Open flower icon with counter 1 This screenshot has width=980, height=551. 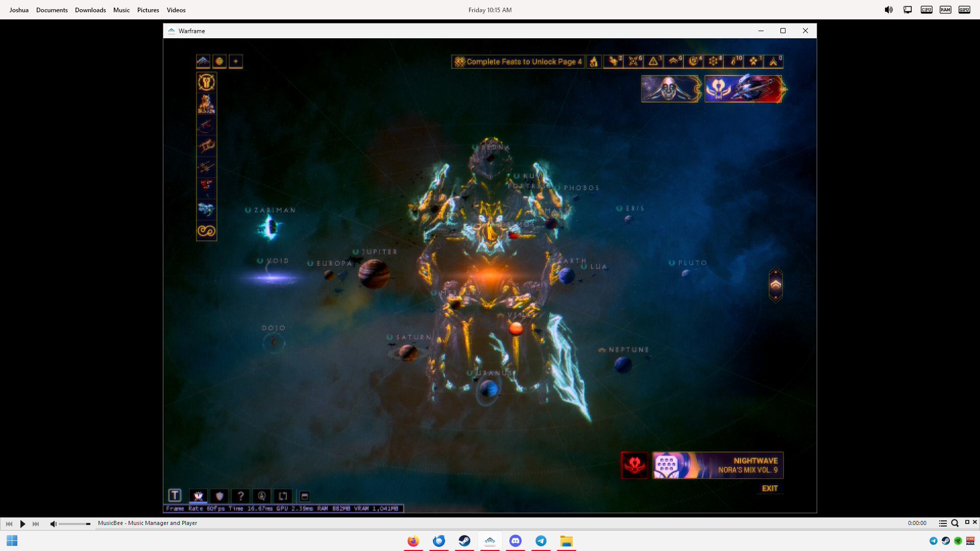click(754, 62)
